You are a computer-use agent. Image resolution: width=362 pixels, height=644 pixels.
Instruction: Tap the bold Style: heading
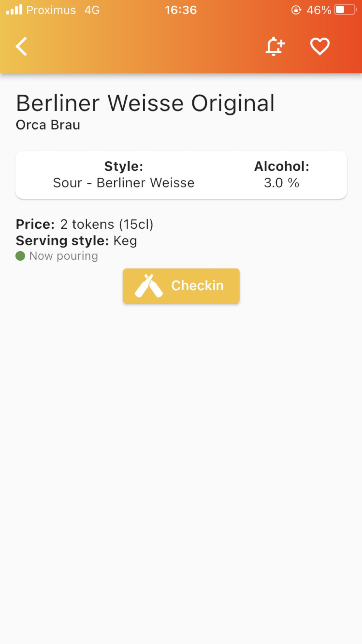(124, 166)
